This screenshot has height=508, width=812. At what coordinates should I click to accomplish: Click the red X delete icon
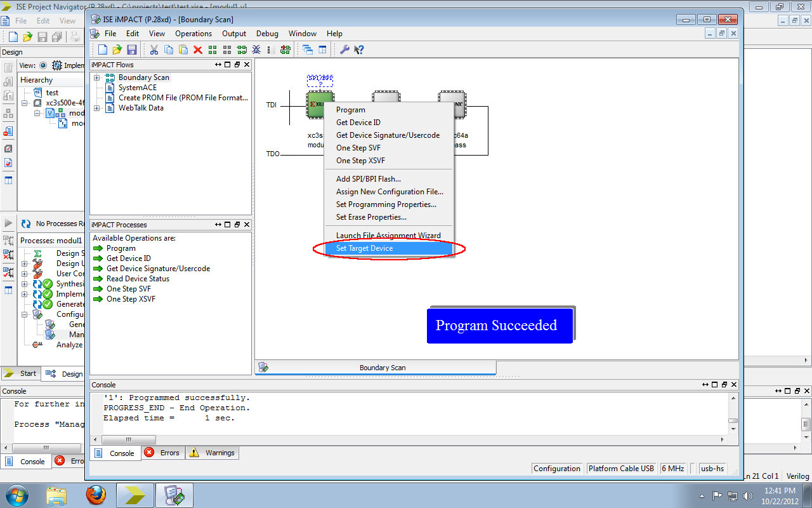(x=197, y=50)
